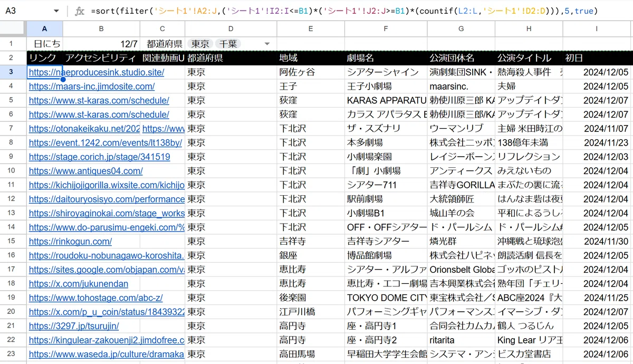
Task: Open the shiroyaginokai.com link
Action: tap(107, 213)
